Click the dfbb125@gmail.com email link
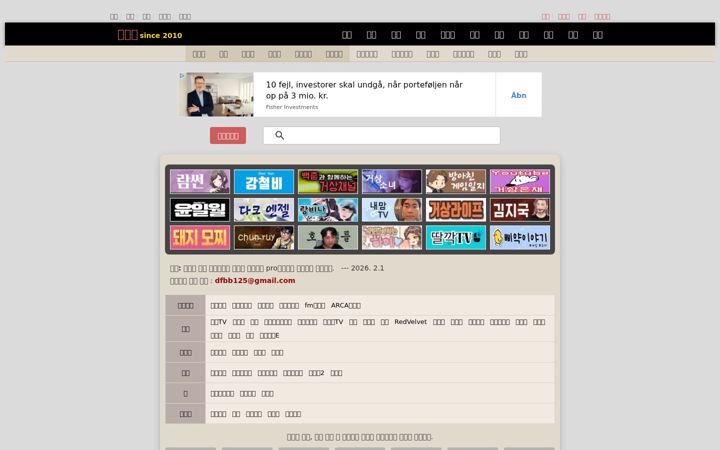This screenshot has width=720, height=450. (255, 281)
